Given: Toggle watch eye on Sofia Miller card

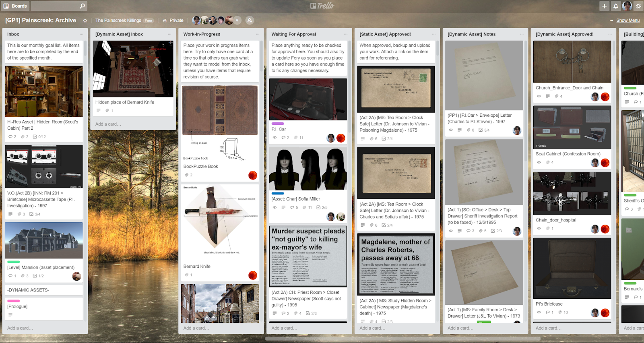Looking at the screenshot, I should pyautogui.click(x=275, y=208).
